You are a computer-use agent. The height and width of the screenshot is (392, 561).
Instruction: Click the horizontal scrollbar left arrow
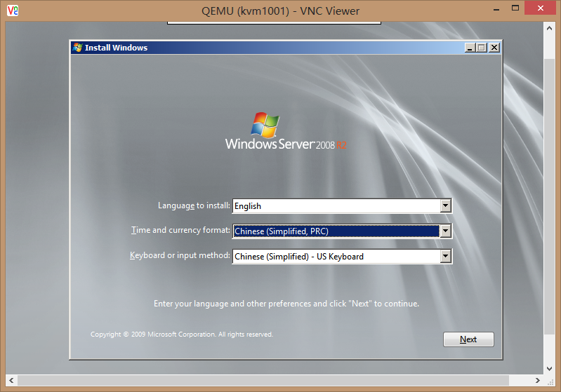11,380
